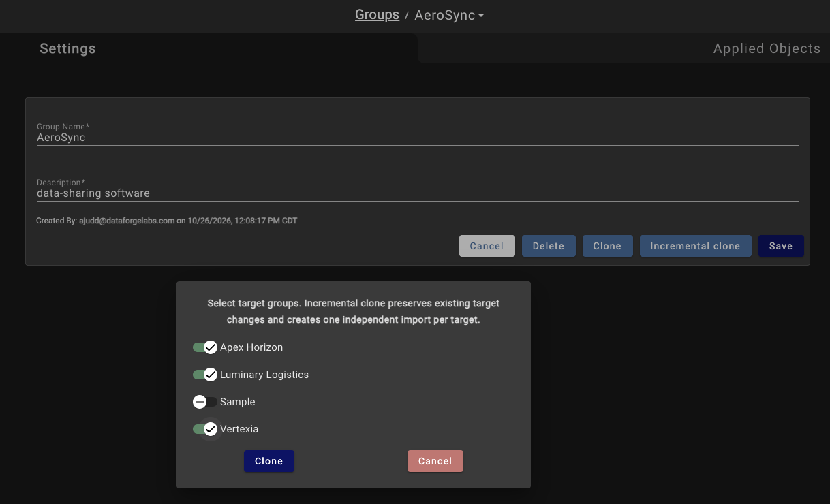Start an Incremental clone
This screenshot has width=830, height=504.
(695, 246)
